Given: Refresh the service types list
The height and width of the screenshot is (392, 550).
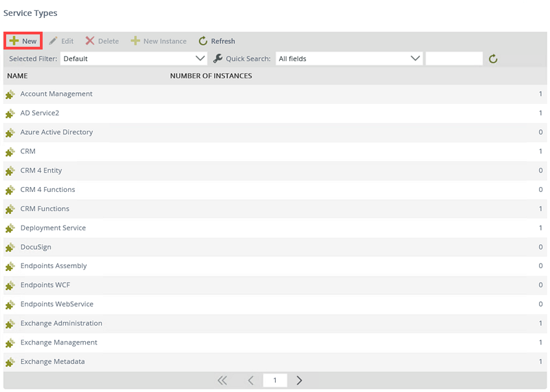Looking at the screenshot, I should click(x=217, y=41).
